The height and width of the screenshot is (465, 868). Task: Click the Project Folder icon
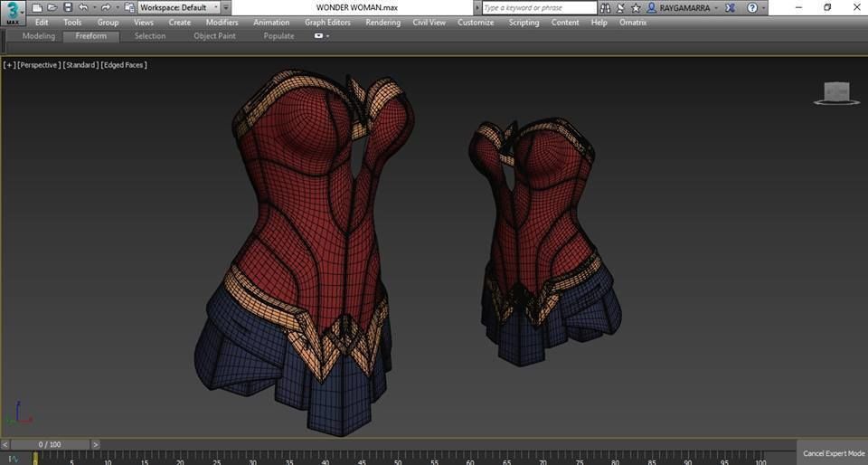coord(129,8)
